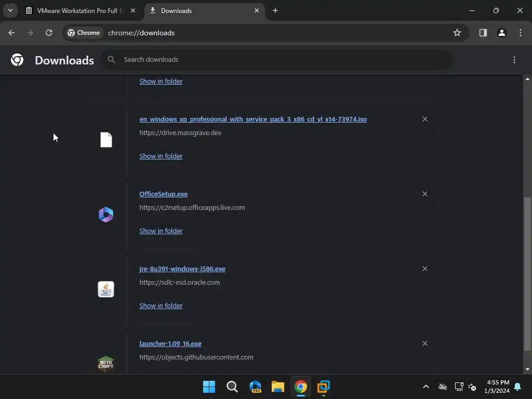Focus the Search downloads field
The width and height of the screenshot is (532, 399).
(x=277, y=60)
